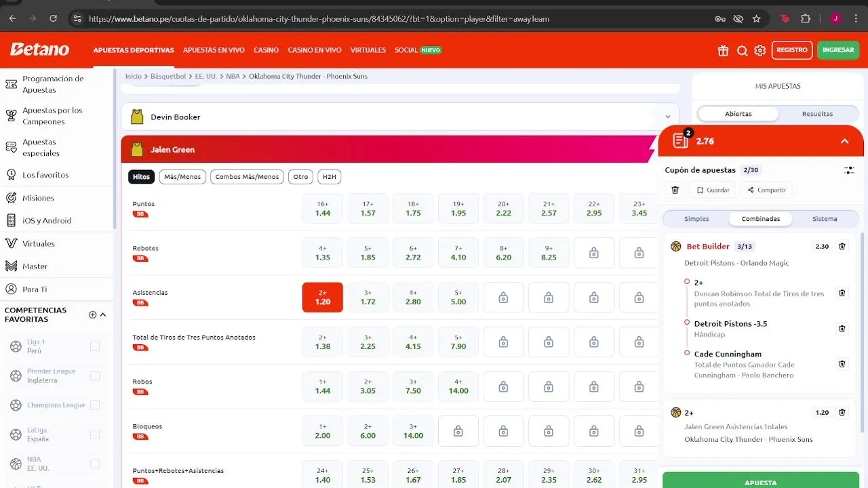The height and width of the screenshot is (488, 868).
Task: View site information icon in address bar
Action: point(77,18)
